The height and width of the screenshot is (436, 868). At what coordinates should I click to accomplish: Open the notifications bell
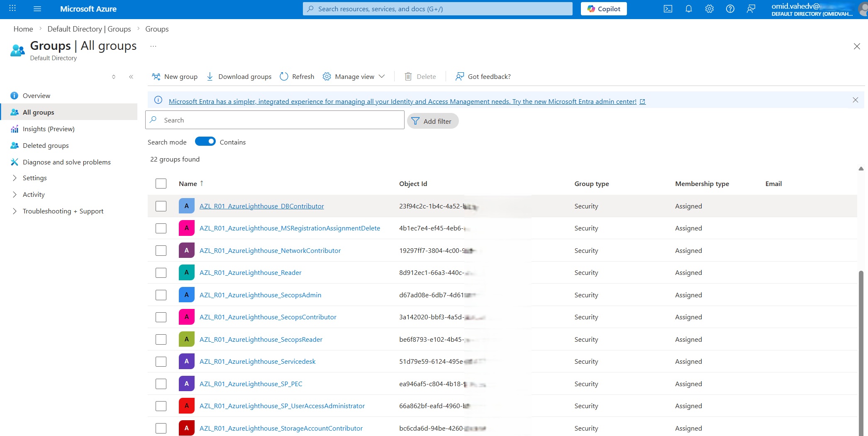[689, 9]
